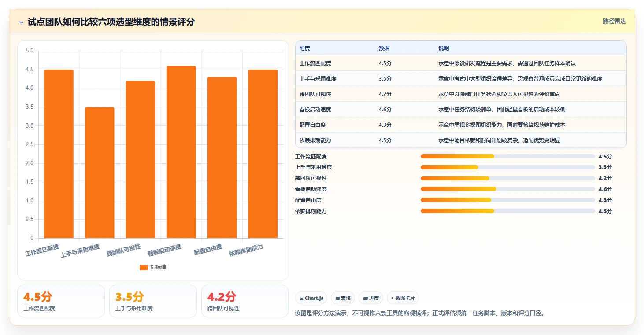Click the 试点团队 dashboard title
The height and width of the screenshot is (335, 644).
[111, 22]
